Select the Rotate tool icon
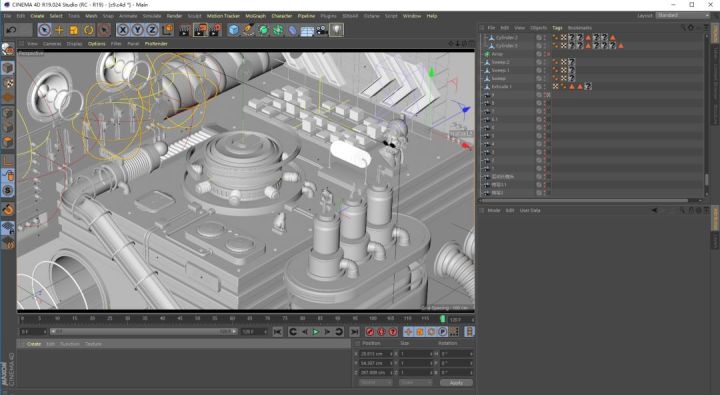Image resolution: width=720 pixels, height=395 pixels. point(88,30)
